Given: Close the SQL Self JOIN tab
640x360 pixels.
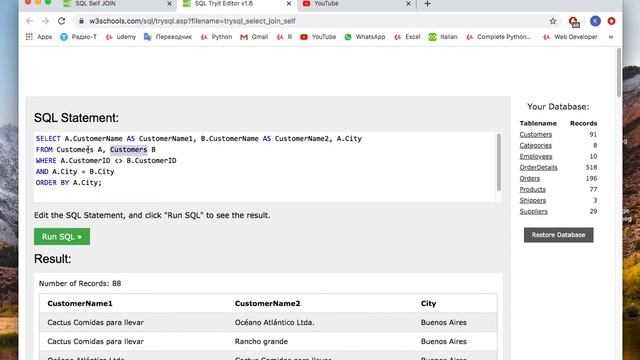Looking at the screenshot, I should [x=169, y=4].
